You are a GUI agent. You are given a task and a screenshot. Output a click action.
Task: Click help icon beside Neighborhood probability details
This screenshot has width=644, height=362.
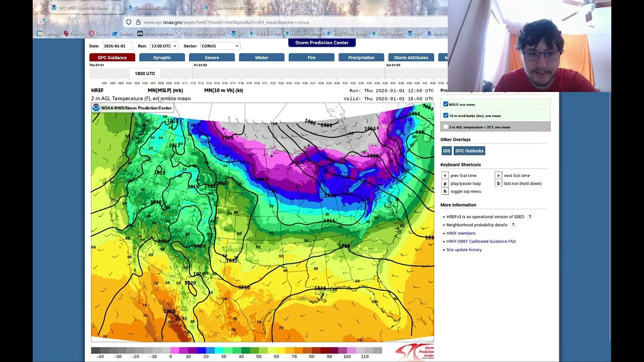[513, 225]
